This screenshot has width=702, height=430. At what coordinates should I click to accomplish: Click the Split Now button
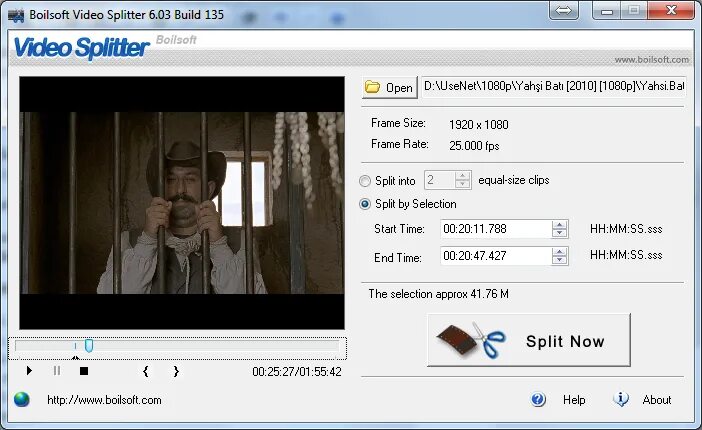529,340
